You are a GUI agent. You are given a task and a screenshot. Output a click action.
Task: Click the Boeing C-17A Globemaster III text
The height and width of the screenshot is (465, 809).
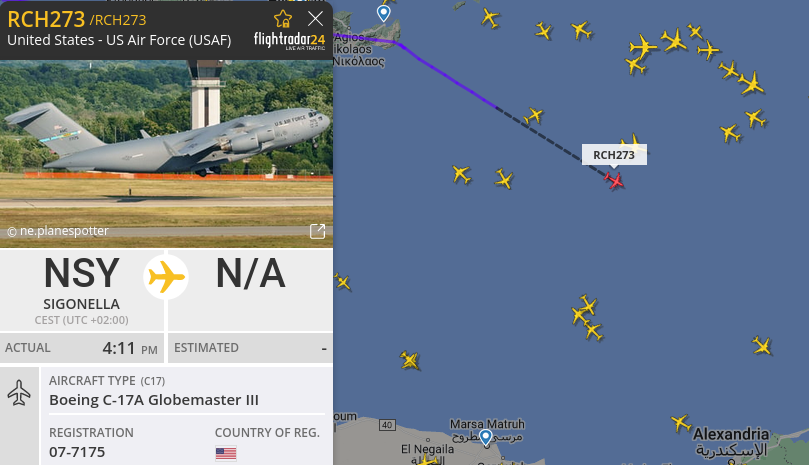[154, 400]
